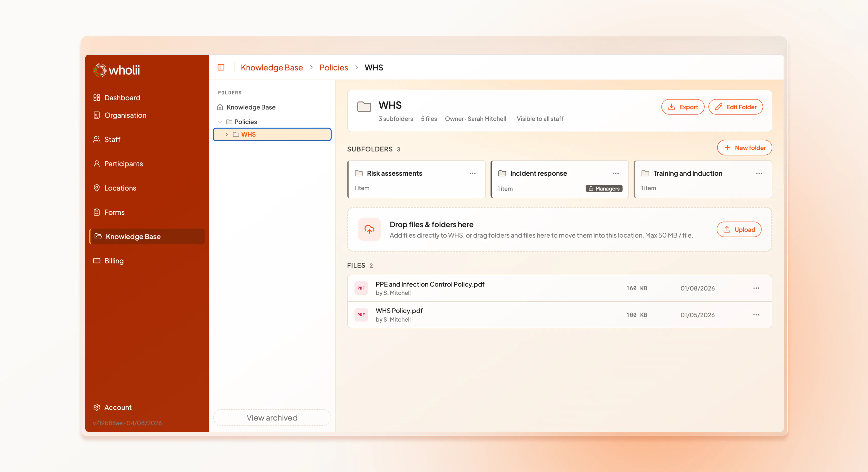The image size is (868, 472).
Task: Click the Risk assessments folder icon
Action: 359,173
